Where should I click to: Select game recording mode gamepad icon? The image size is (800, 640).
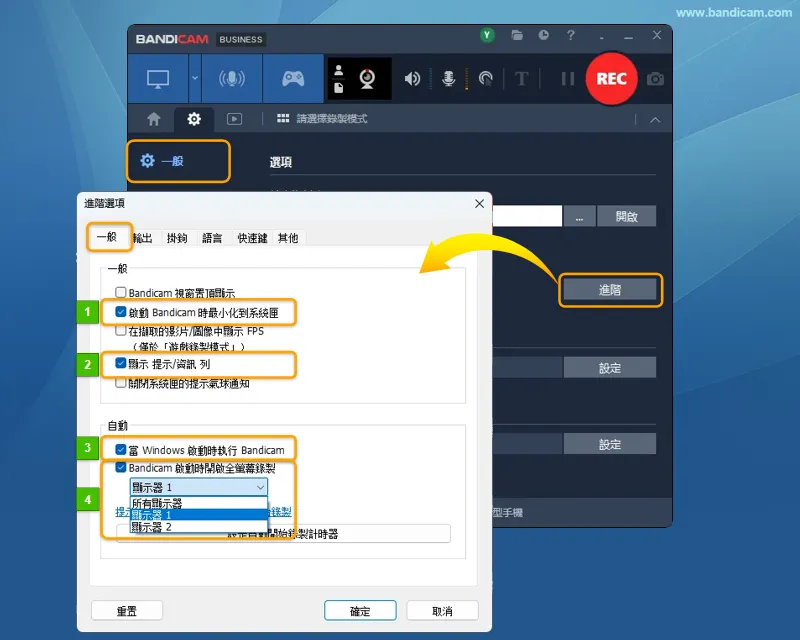[293, 79]
